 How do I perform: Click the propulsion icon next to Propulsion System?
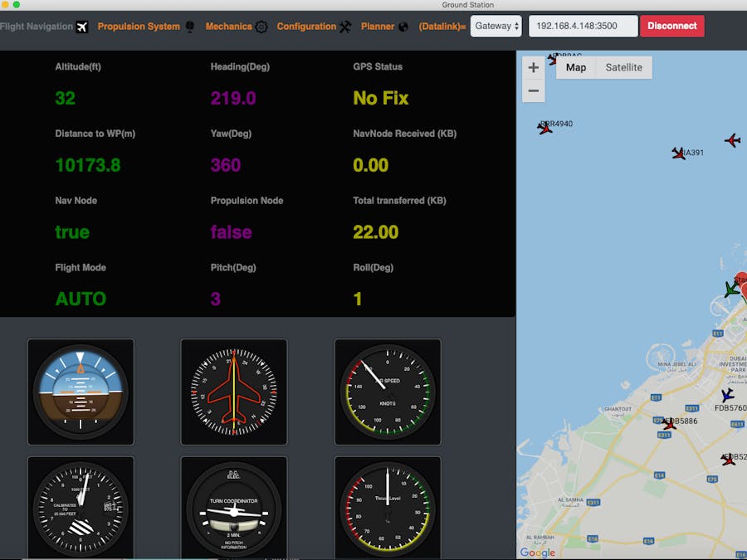coord(189,27)
